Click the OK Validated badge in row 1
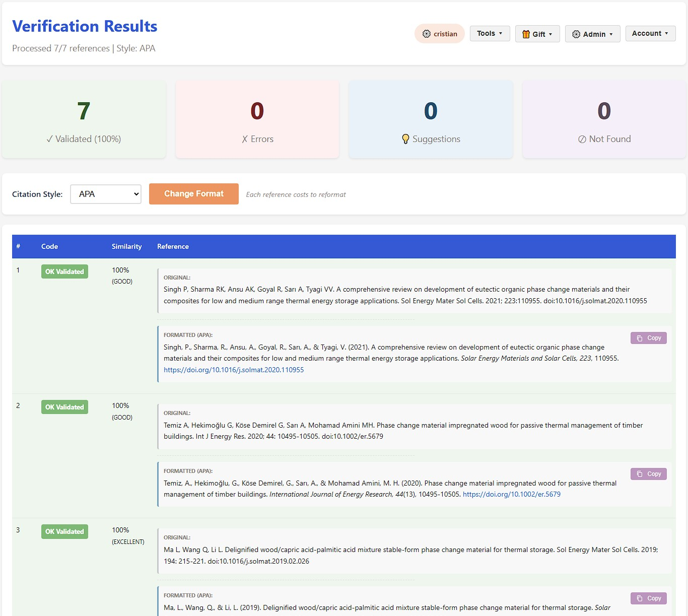688x616 pixels. (x=64, y=271)
